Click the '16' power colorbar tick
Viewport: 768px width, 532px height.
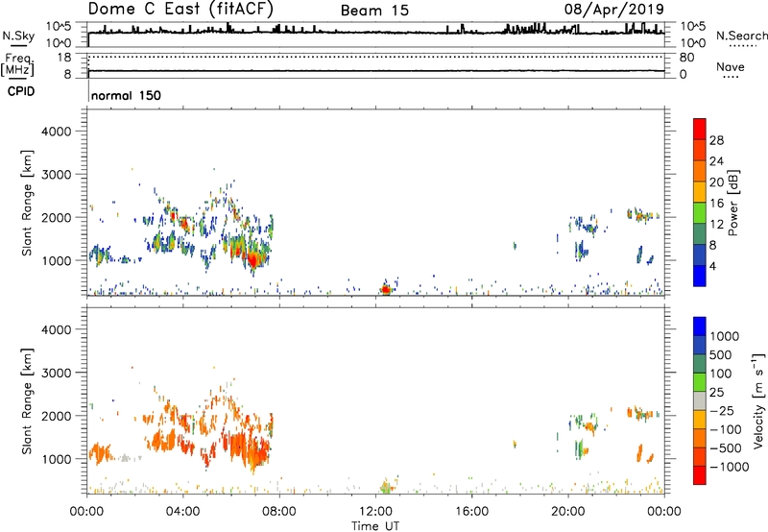click(x=716, y=204)
